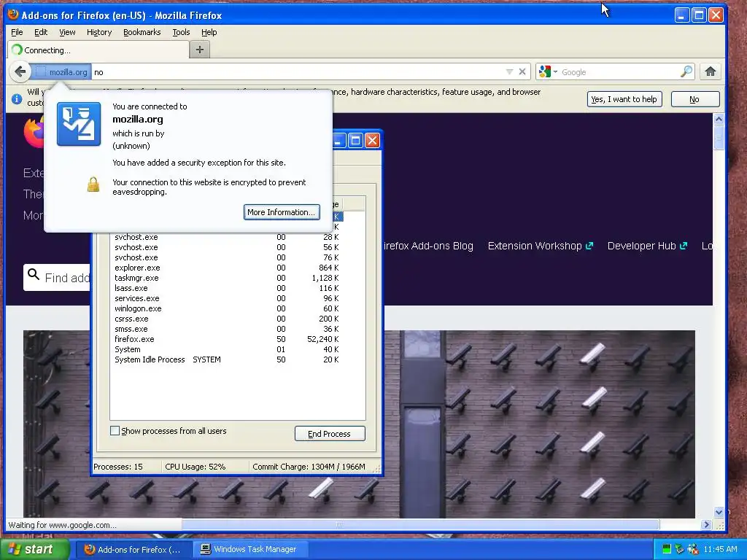Viewport: 747px width, 560px height.
Task: Open the Edit menu
Action: coord(41,32)
